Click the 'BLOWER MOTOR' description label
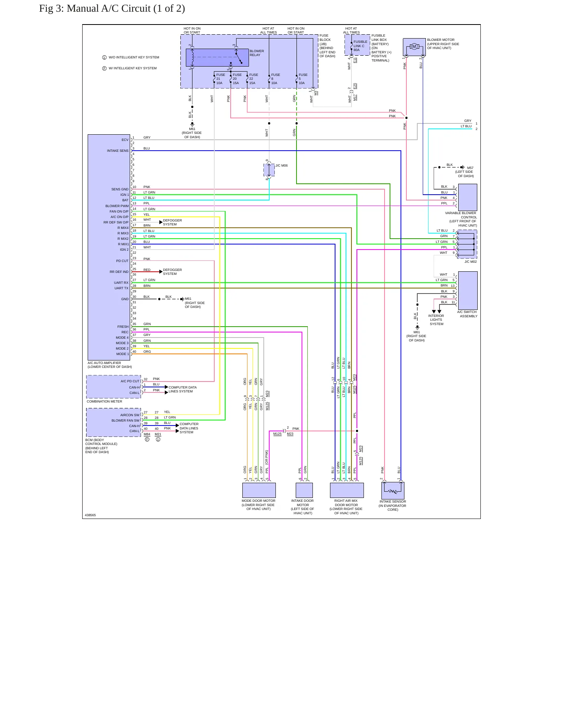Viewport: 563px width, 728px height. [x=443, y=44]
